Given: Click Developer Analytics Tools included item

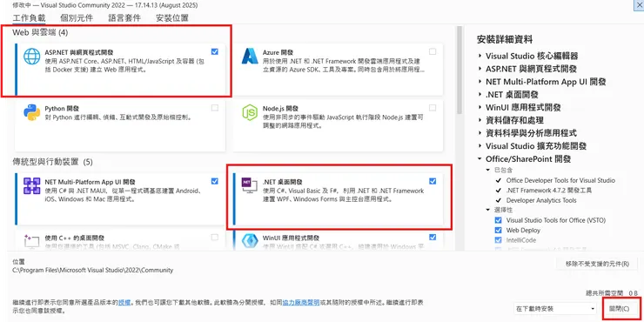Looking at the screenshot, I should tap(541, 200).
